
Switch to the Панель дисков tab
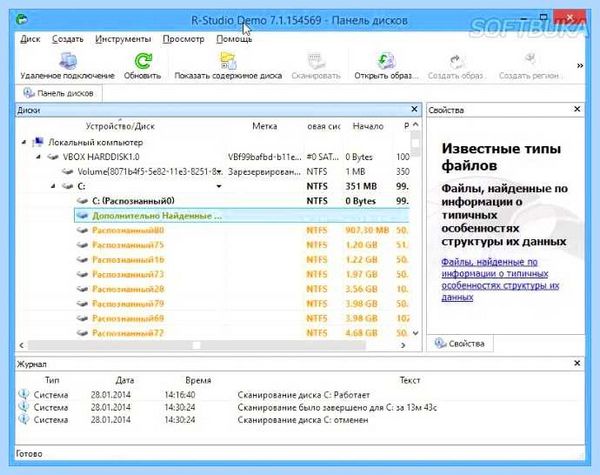click(59, 93)
